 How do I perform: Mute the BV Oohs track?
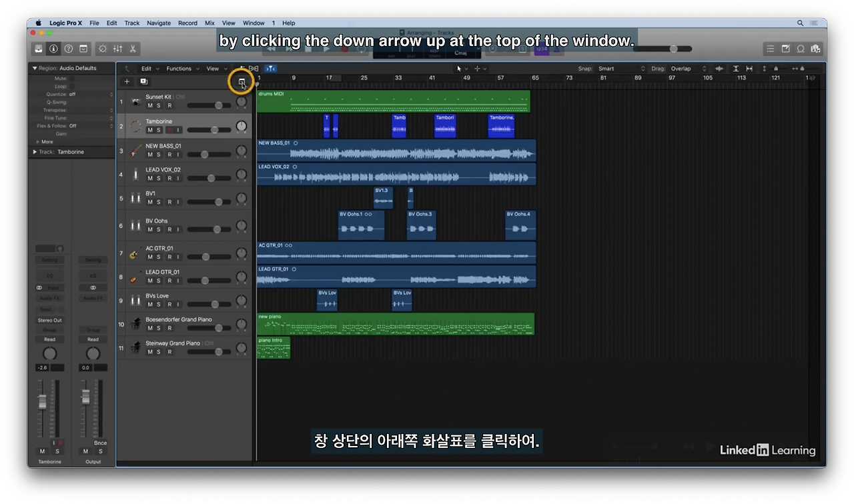click(x=149, y=229)
